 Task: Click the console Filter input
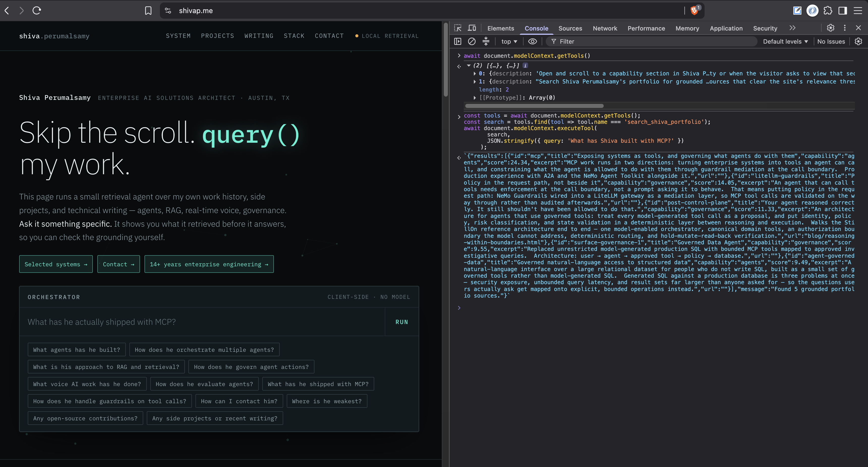(x=652, y=41)
